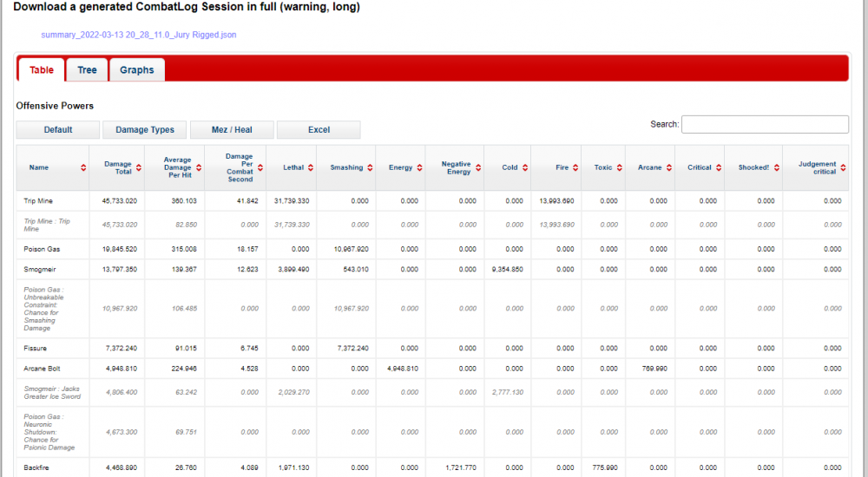Download the summary Jury Rigged JSON file link

coord(139,36)
